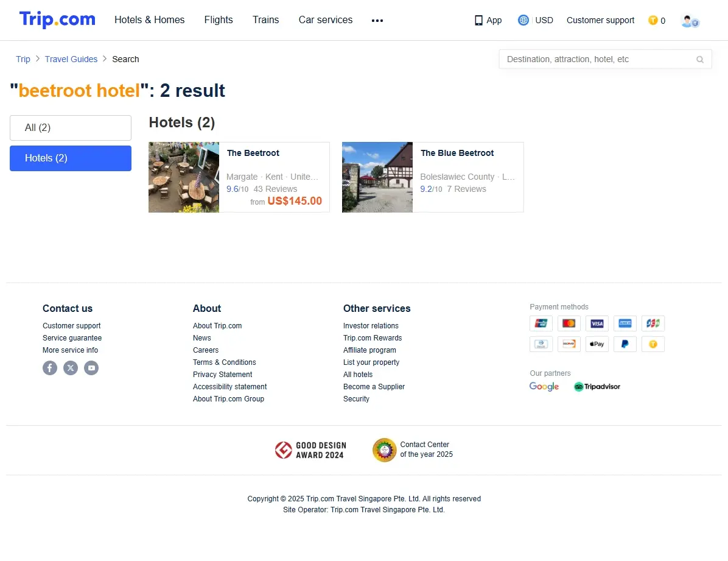Screen dimensions: 728x561
Task: Click the search magnifier icon
Action: click(x=699, y=60)
